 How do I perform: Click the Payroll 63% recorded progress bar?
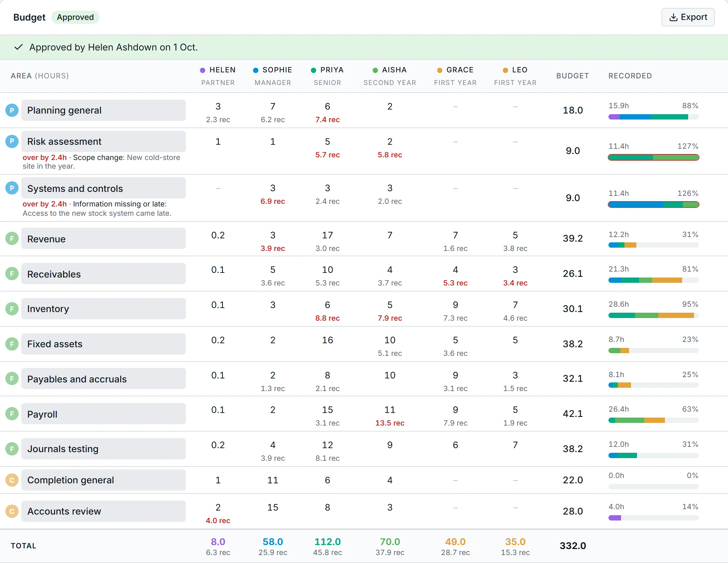[653, 420]
